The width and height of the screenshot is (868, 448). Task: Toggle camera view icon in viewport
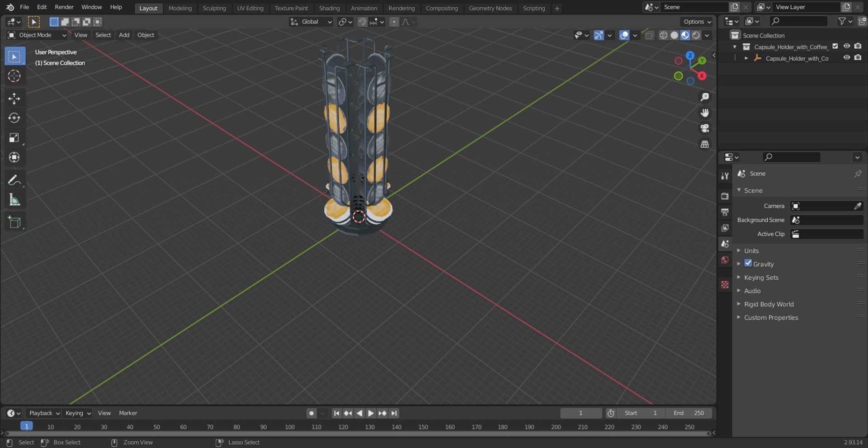point(704,128)
